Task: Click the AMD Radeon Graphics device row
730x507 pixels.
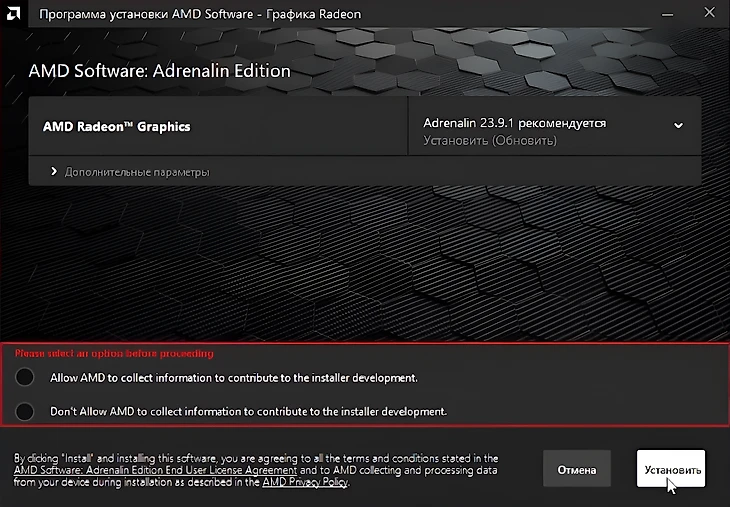Action: (117, 127)
